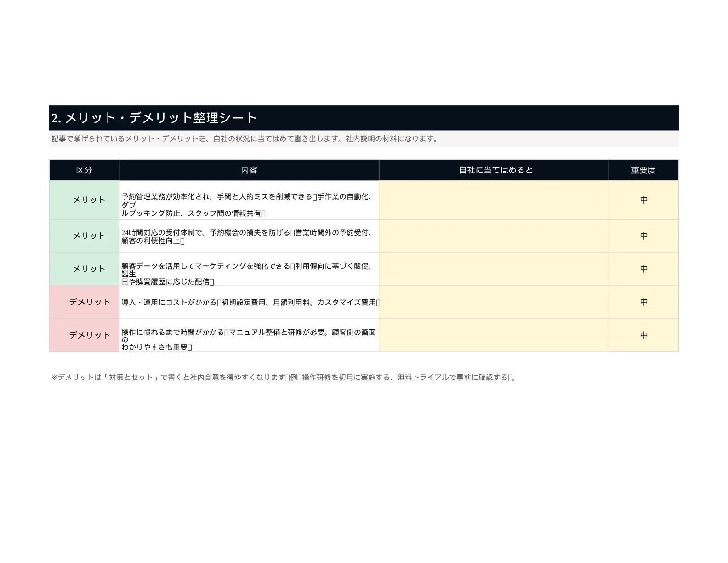Click the blank 自社に当てはめると cell for 操作に慣れる row

click(494, 335)
